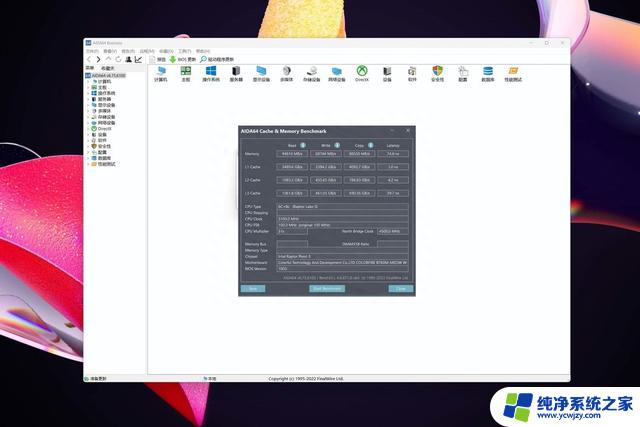Expand the 主板 node arrow in the tree
Screen dimensions: 640x427
[x=88, y=87]
